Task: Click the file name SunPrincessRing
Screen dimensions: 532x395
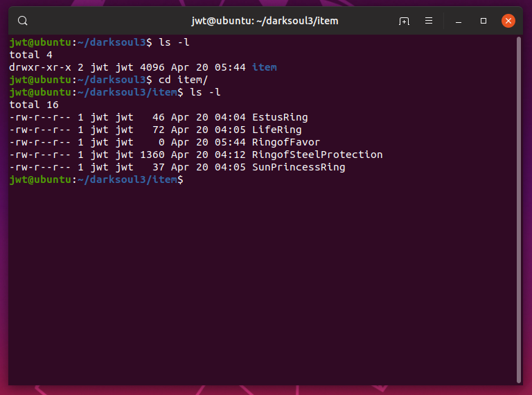Action: (x=299, y=167)
